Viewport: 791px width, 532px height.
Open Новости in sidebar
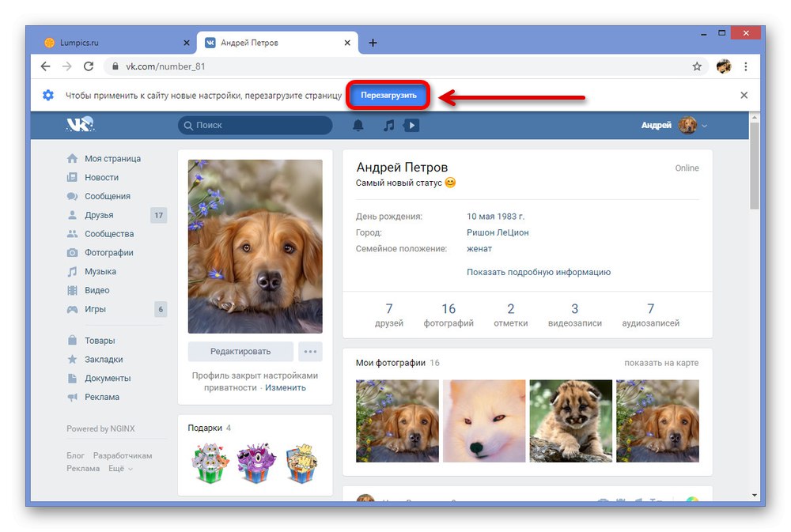pyautogui.click(x=101, y=178)
